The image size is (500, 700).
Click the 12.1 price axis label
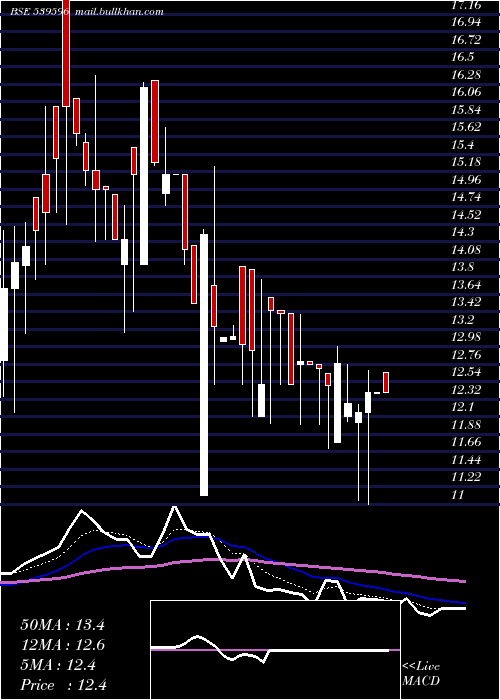click(x=462, y=407)
